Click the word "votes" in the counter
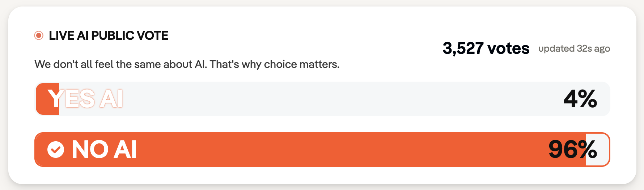Screen dimensions: 644x190 tap(508, 48)
